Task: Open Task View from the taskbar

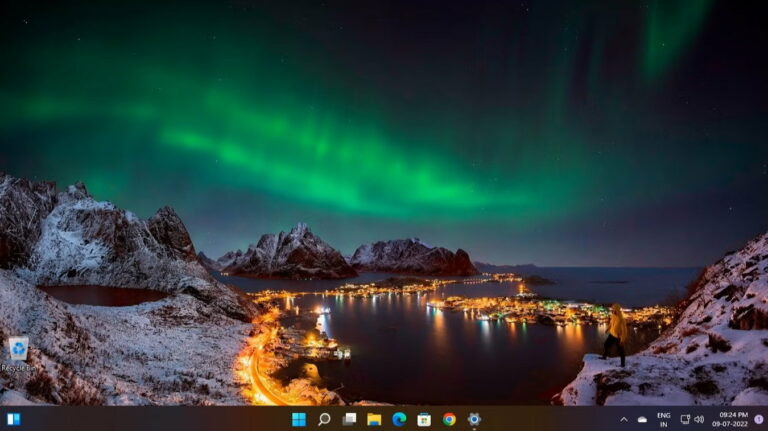Action: coord(349,419)
